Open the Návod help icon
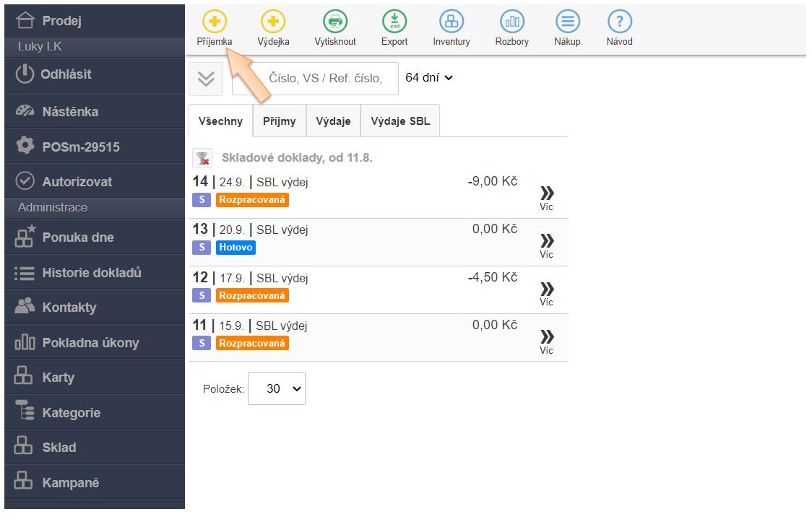 619,22
